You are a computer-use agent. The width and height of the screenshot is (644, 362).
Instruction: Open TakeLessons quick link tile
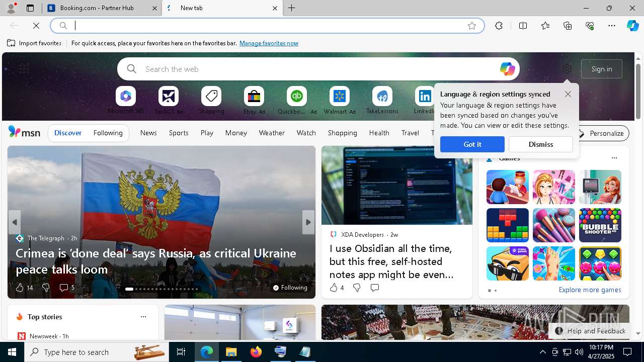click(x=382, y=101)
